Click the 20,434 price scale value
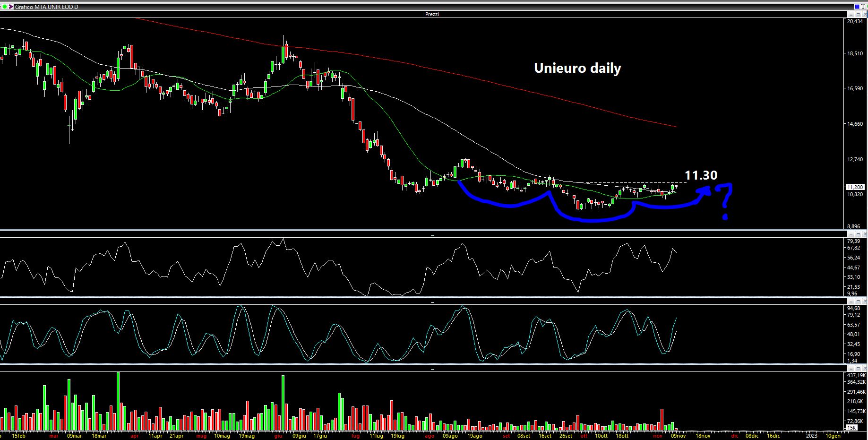Viewport: 868px width, 440px height. 855,21
